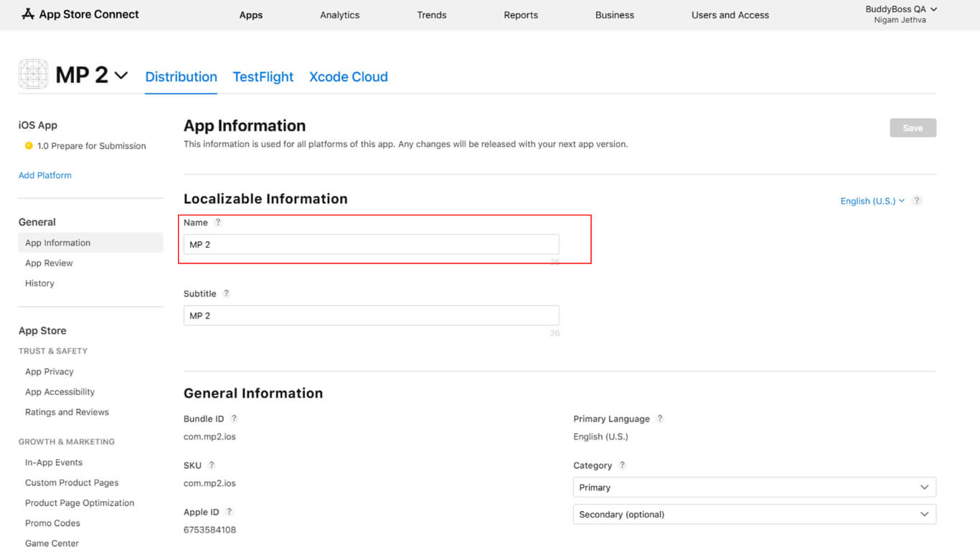Click help icon beside Apple ID
The width and height of the screenshot is (980, 552).
tap(230, 512)
